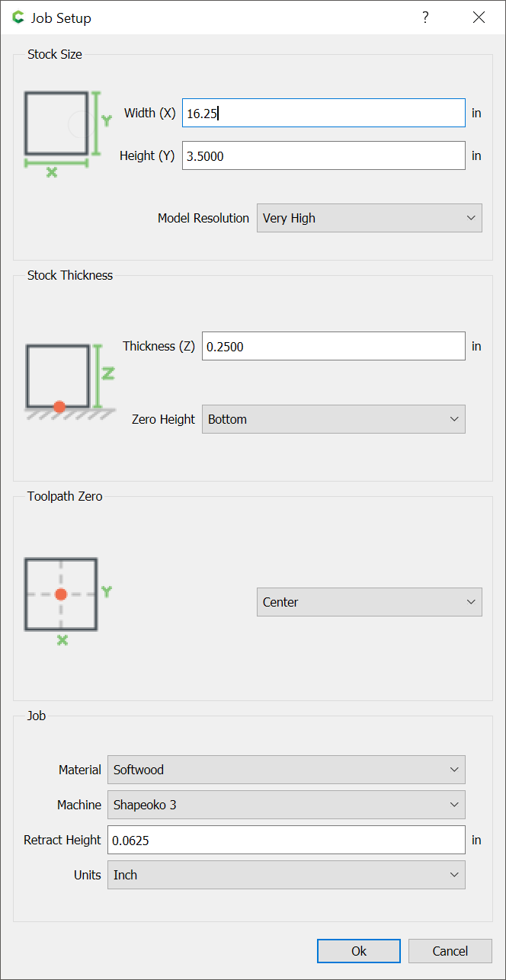The width and height of the screenshot is (506, 980).
Task: Click the Retract Height input field
Action: (x=287, y=840)
